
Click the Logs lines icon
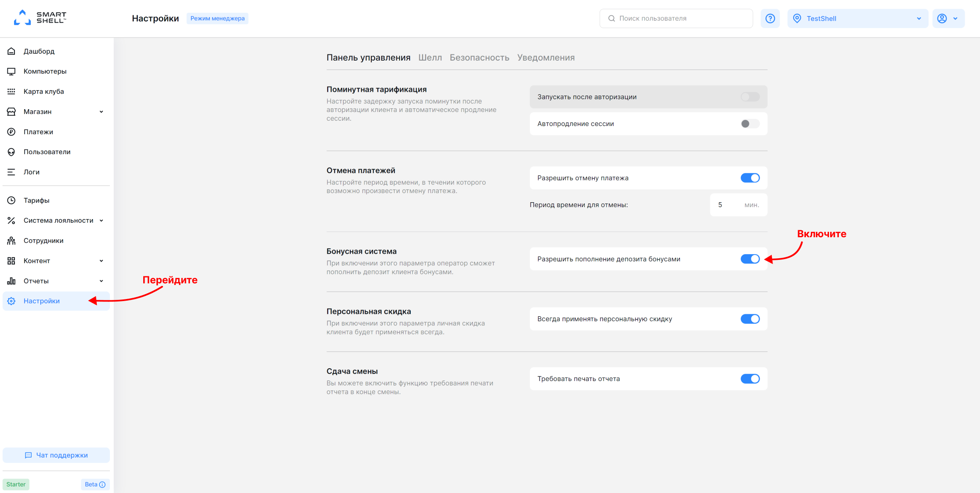click(x=12, y=172)
